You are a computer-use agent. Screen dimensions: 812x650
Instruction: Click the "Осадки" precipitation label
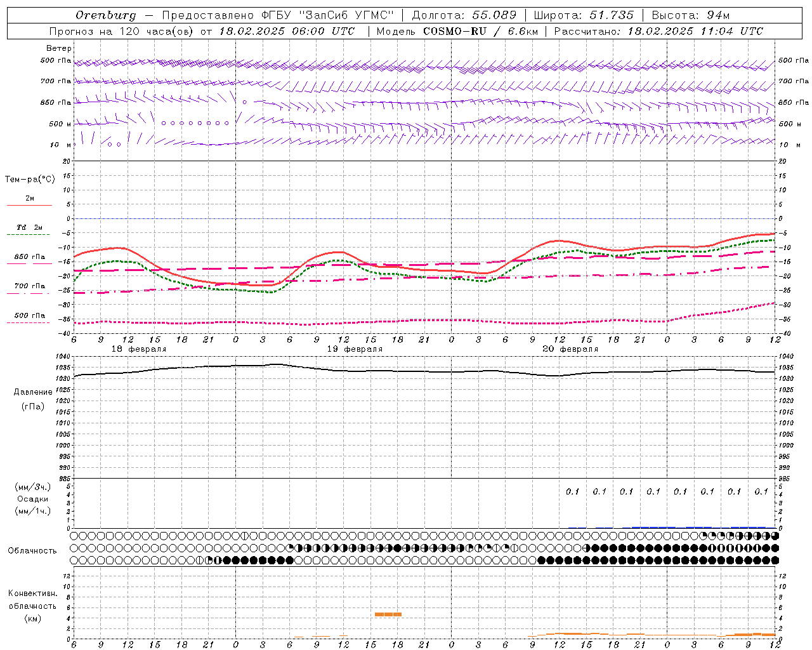click(x=33, y=499)
